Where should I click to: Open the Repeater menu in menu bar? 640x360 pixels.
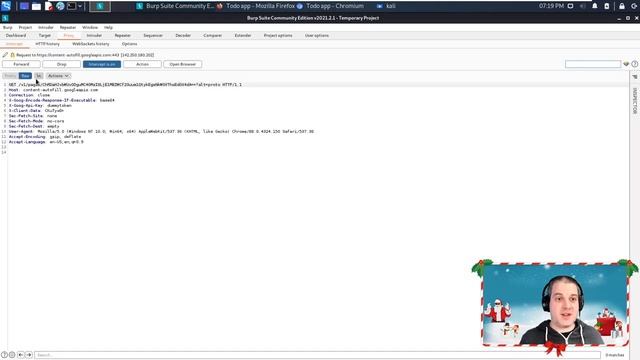click(68, 27)
